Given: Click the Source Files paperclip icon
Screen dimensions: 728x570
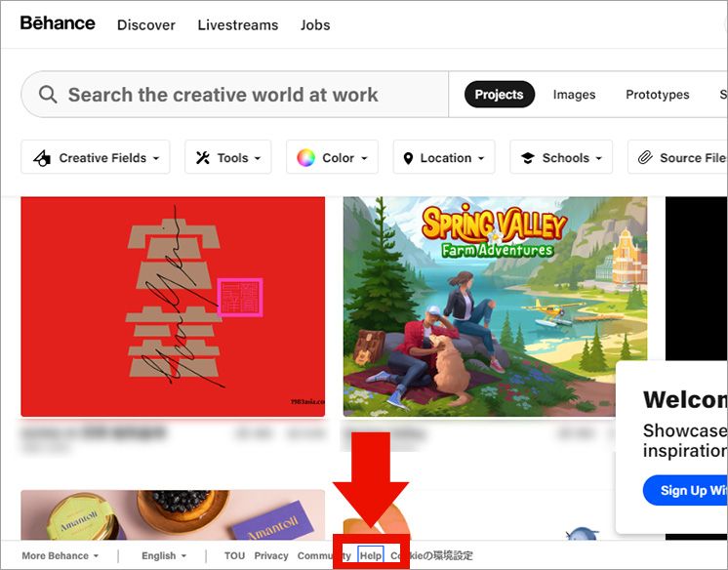Looking at the screenshot, I should (x=645, y=158).
